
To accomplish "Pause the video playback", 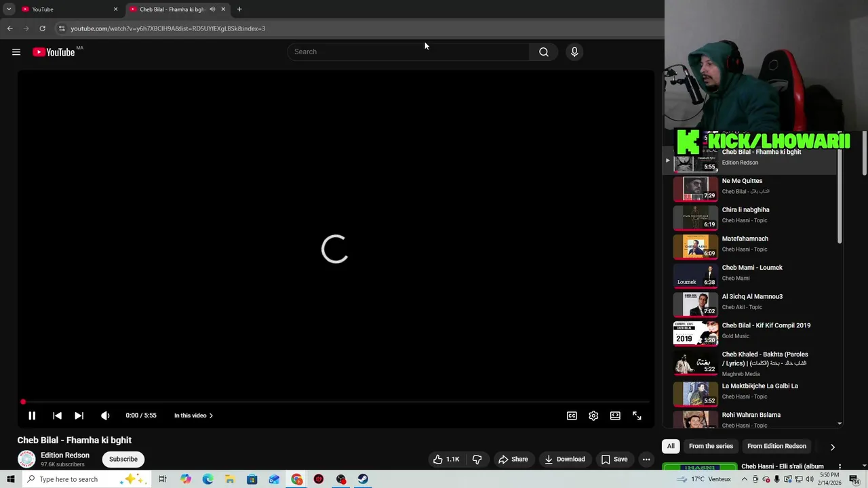I will click(x=32, y=415).
